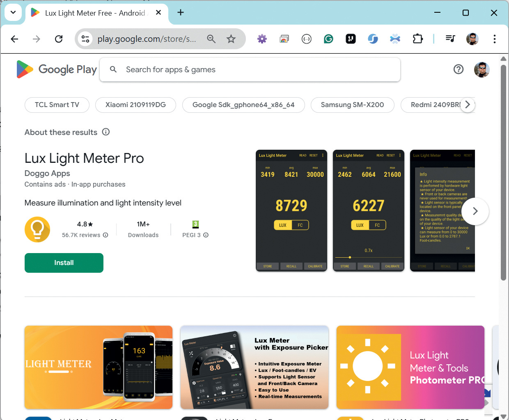Click the green Install button

[x=64, y=263]
